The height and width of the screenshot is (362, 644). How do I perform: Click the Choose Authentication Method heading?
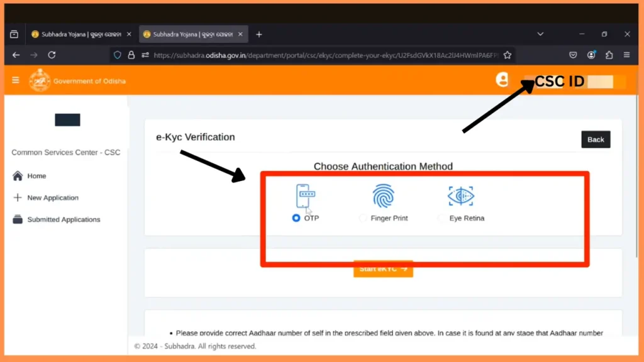click(x=383, y=166)
